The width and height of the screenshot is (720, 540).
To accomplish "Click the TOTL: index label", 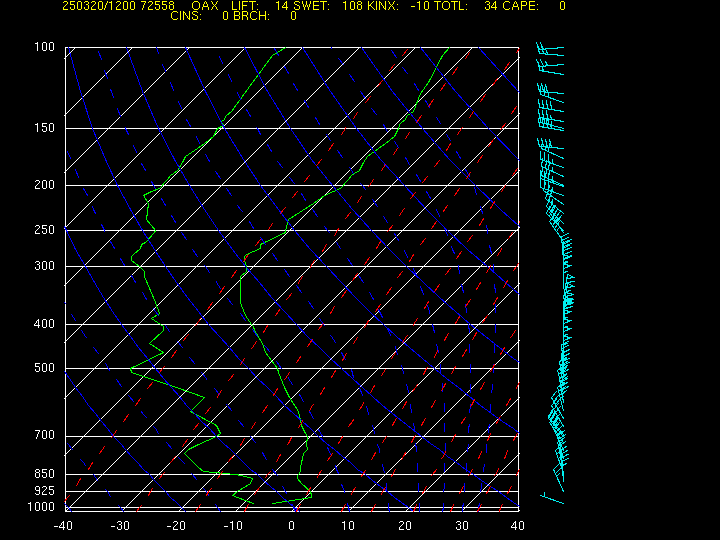I will pos(450,6).
